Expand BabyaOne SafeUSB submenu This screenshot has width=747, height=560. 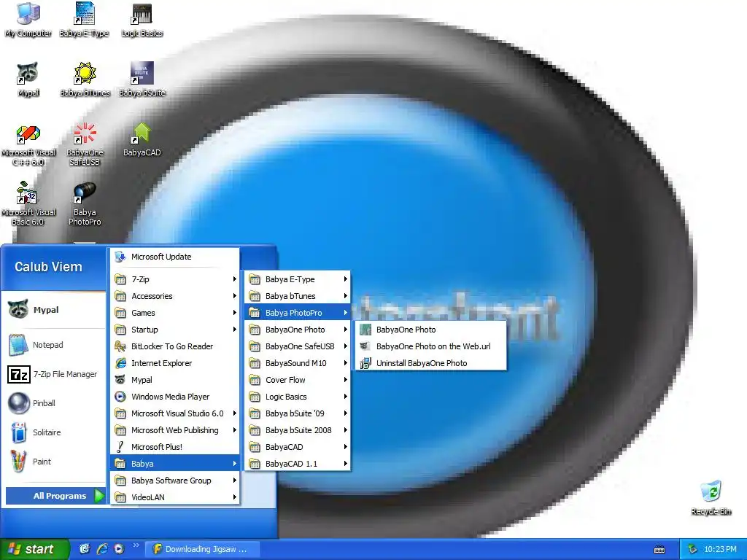(298, 346)
